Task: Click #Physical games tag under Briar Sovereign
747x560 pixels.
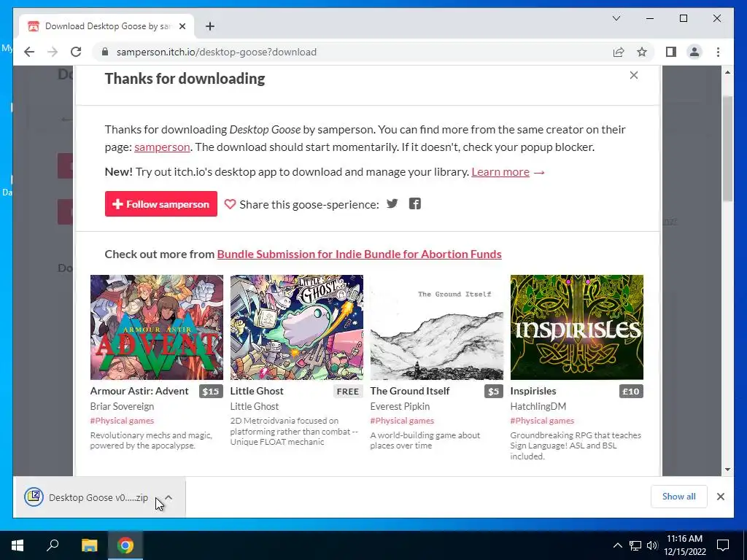Action: [122, 421]
